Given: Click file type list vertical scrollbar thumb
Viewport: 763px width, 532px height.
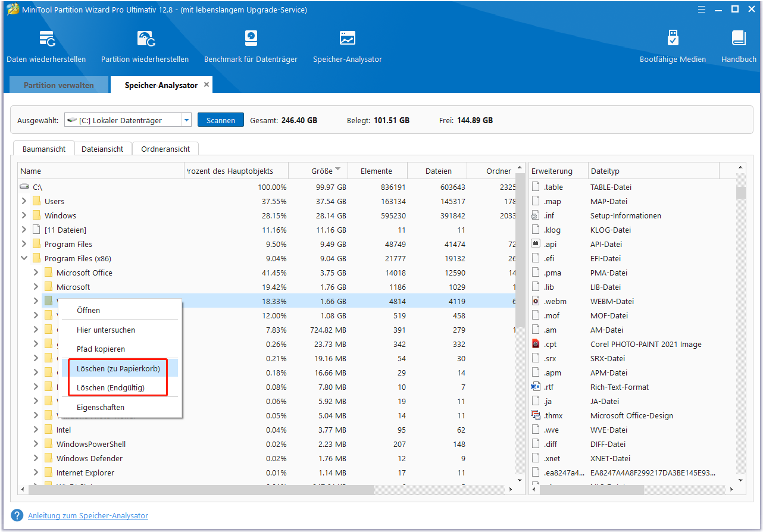Looking at the screenshot, I should pos(741,193).
